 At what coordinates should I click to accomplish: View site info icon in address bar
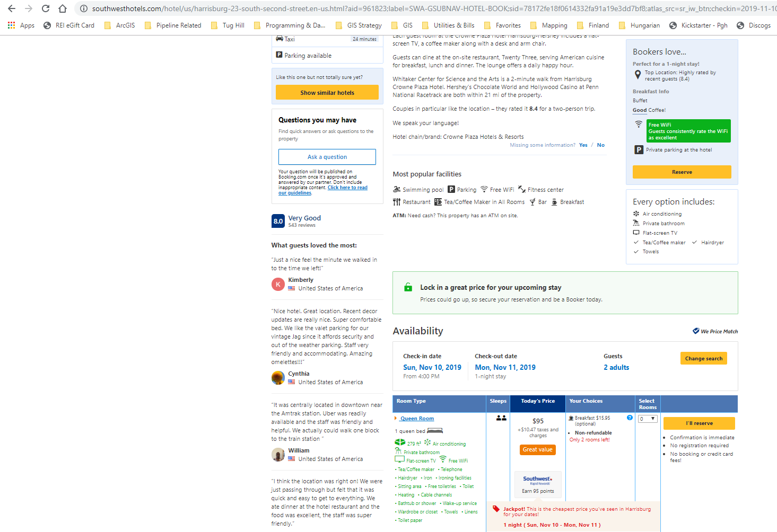(84, 8)
